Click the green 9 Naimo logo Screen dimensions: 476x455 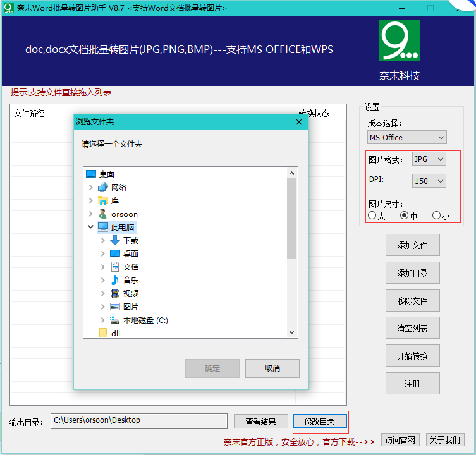click(x=400, y=40)
